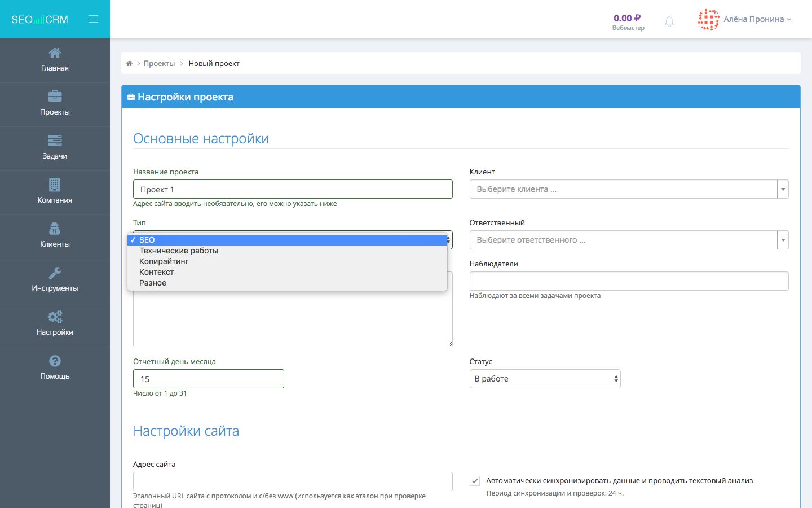Disable automatic data synchronization checkbox
The width and height of the screenshot is (812, 508).
point(474,480)
